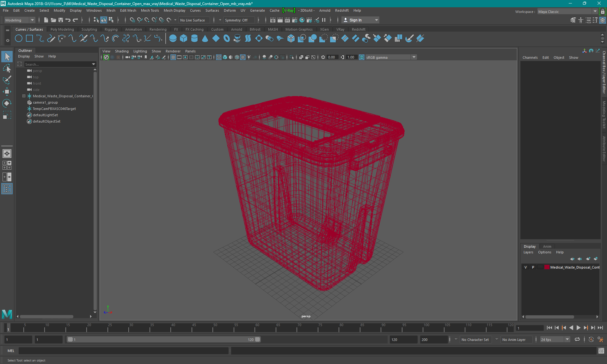
Task: Click the Outliner horizontal scrollbar
Action: [46, 316]
